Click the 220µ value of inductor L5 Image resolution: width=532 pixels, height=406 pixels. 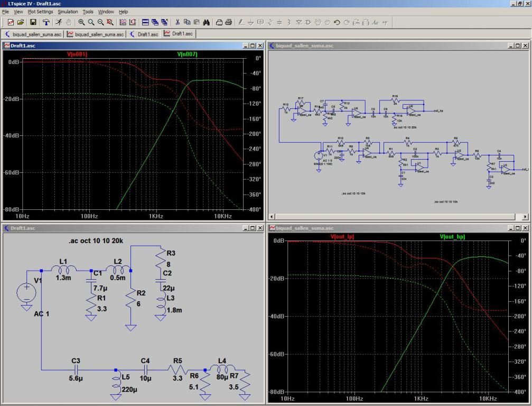[129, 390]
